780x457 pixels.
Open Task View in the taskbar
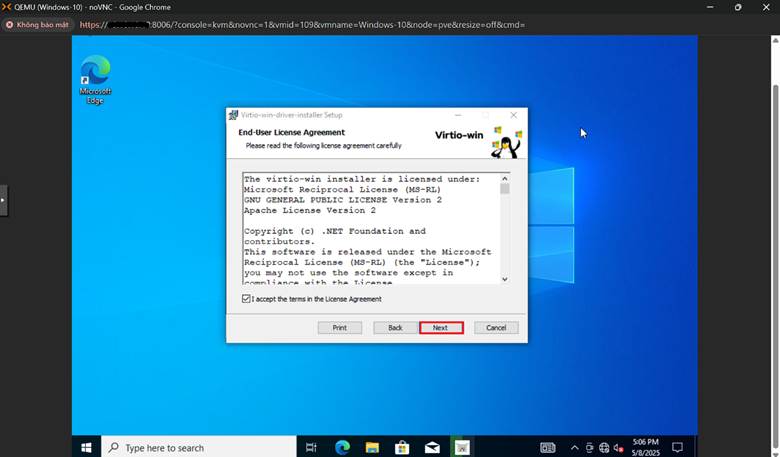(x=311, y=447)
